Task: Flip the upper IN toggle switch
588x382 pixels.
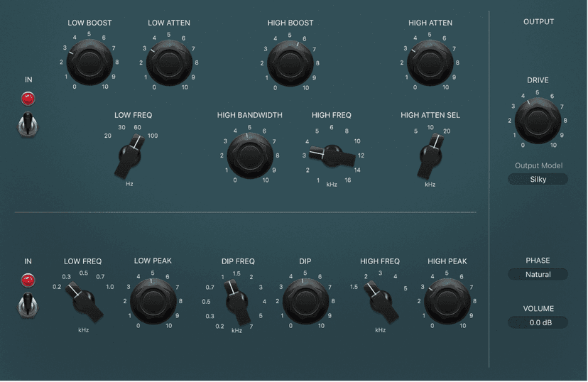Action: point(28,125)
